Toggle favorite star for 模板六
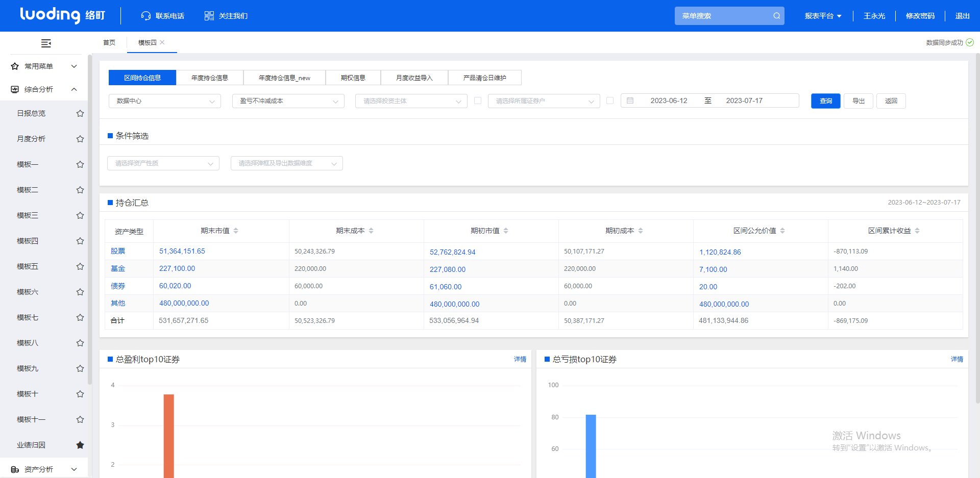 [80, 292]
